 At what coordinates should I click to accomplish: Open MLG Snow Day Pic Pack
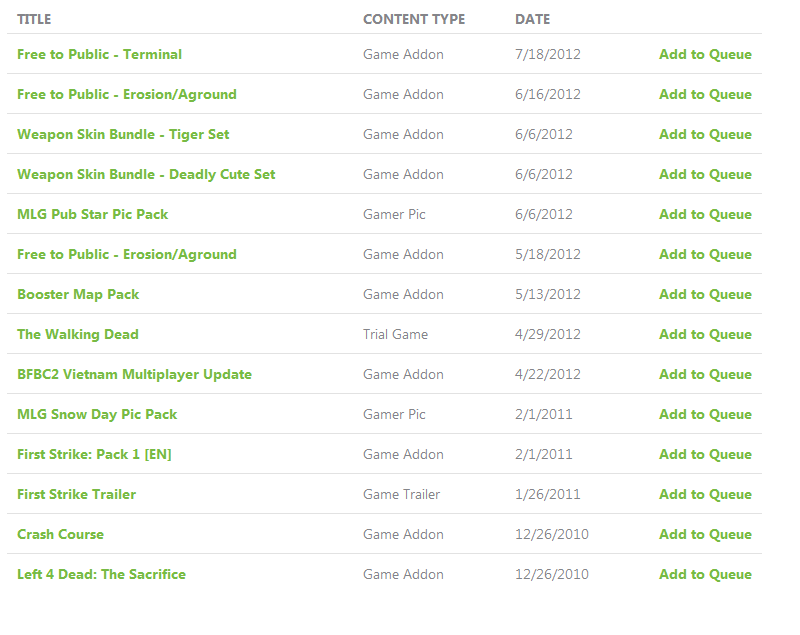97,414
